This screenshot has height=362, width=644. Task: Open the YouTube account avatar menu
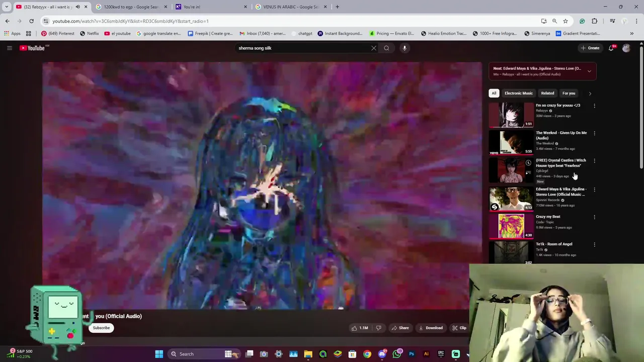(626, 48)
